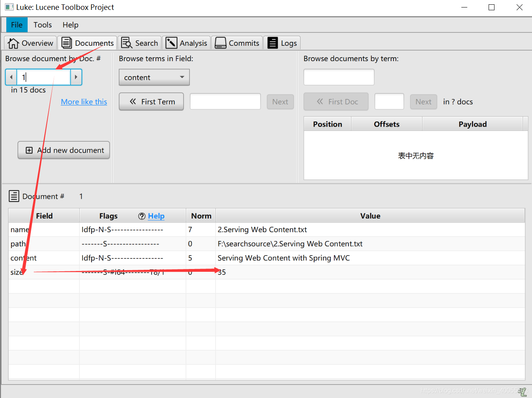Screen dimensions: 532x398
Task: Select the name field row
Action: [267, 230]
